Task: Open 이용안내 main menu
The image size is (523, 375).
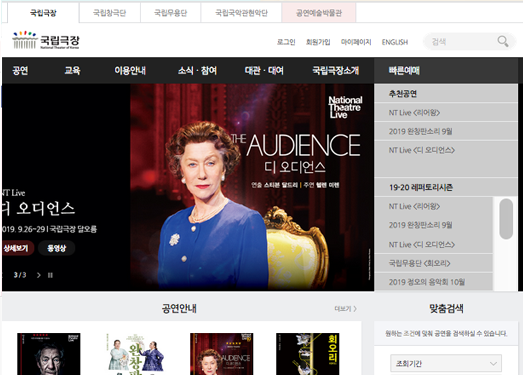Action: [130, 70]
